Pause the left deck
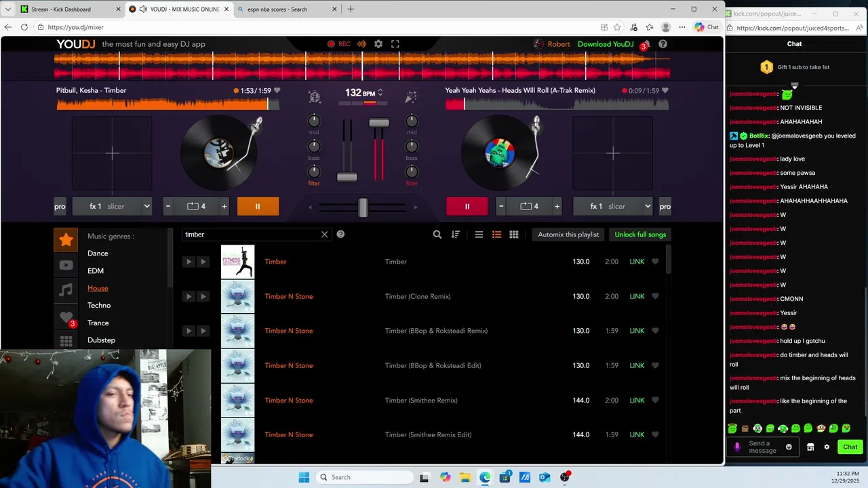Screen dimensions: 868x488 (x=258, y=206)
